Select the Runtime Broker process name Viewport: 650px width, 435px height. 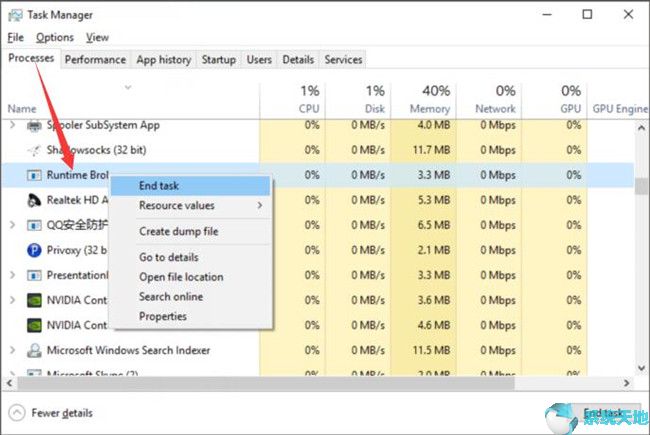(x=78, y=175)
